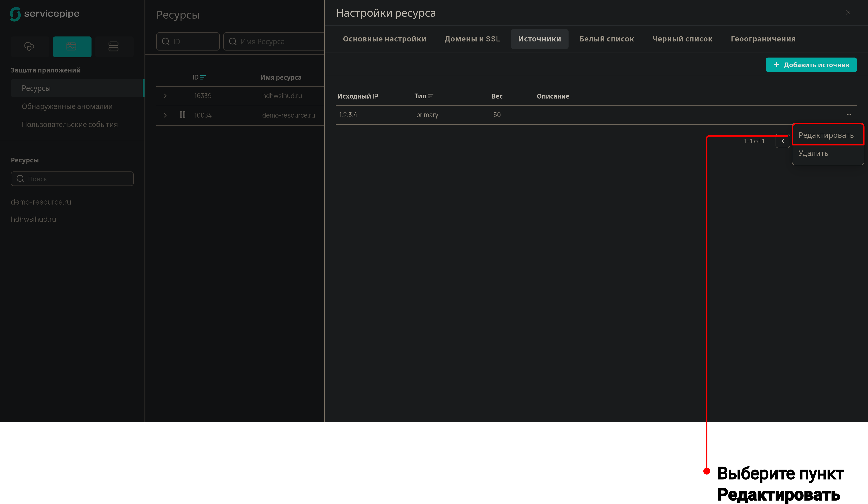This screenshot has width=868, height=504.
Task: Select hdhwsihud.ru in the sidebar list
Action: tap(34, 219)
